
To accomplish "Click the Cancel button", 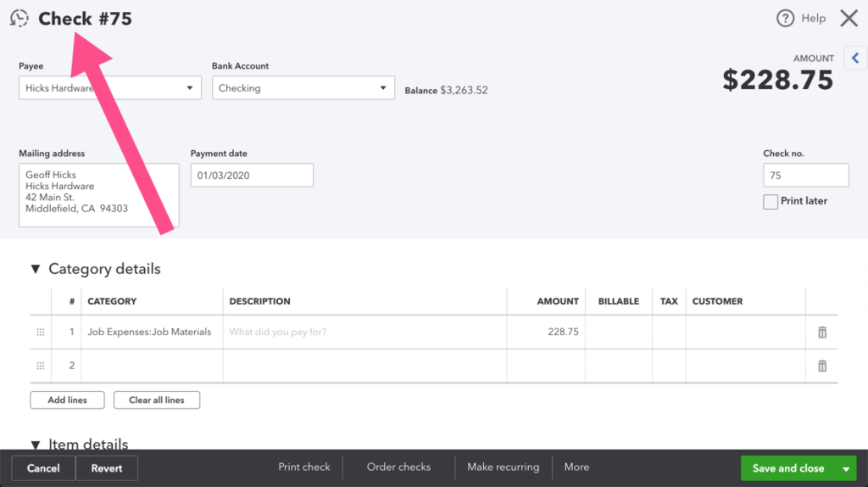I will click(43, 468).
